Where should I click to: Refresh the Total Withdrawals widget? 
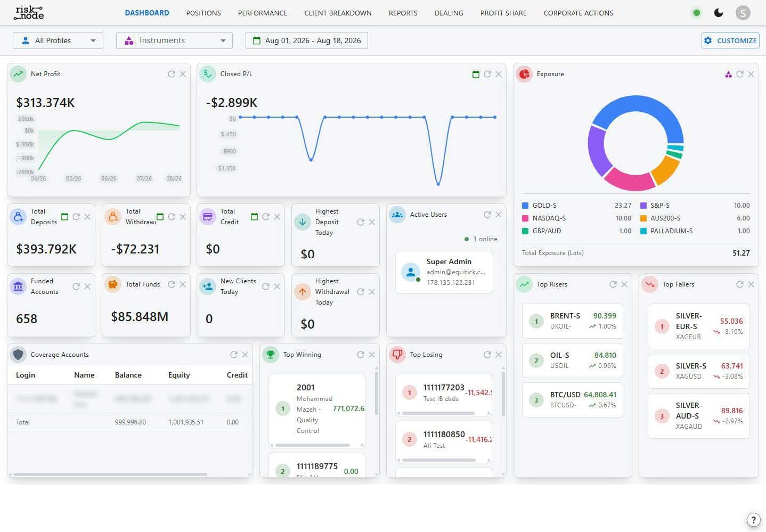(172, 217)
